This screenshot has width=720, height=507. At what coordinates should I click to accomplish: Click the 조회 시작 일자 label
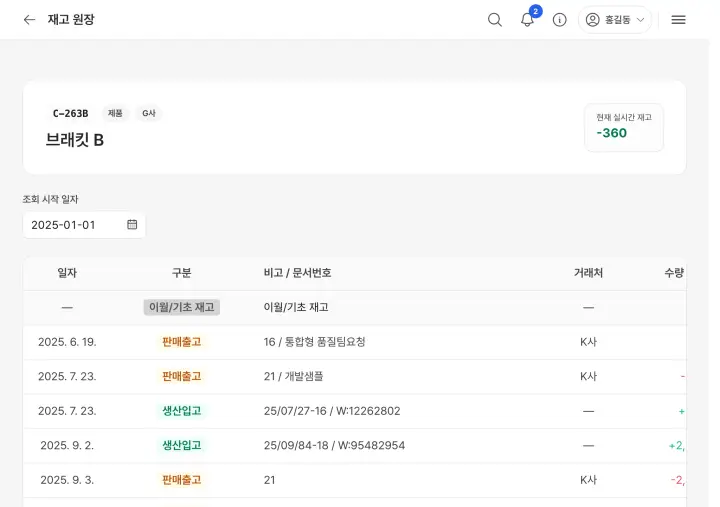tap(51, 199)
